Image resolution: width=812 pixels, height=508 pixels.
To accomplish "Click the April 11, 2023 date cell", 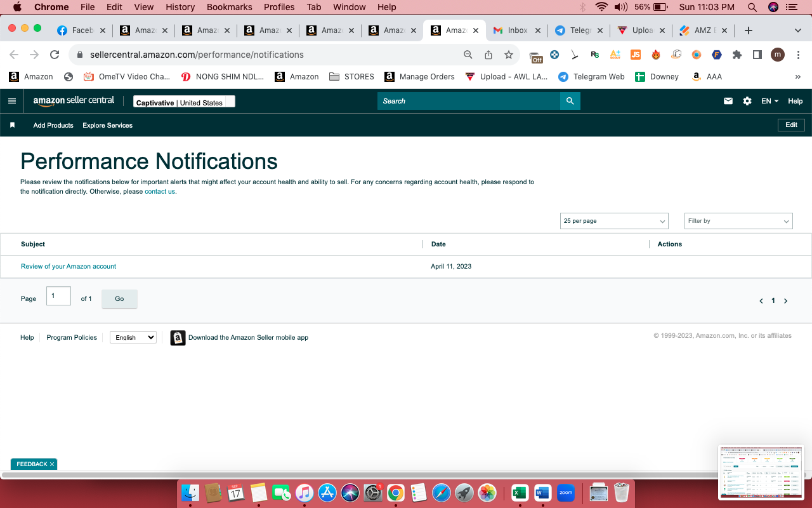I will (451, 267).
